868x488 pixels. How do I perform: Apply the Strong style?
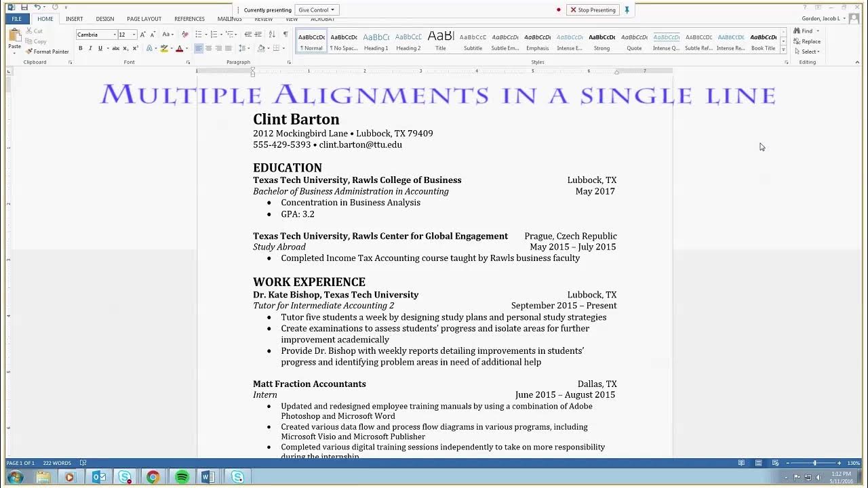pyautogui.click(x=601, y=41)
